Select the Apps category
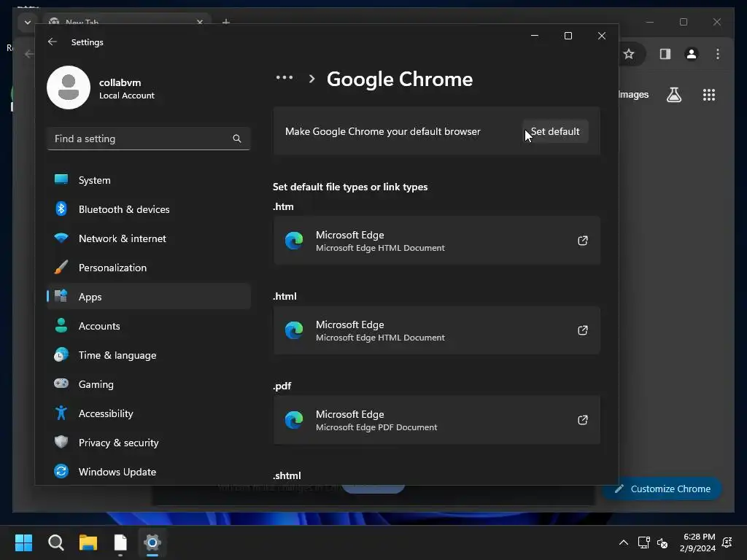747x560 pixels. (x=149, y=297)
